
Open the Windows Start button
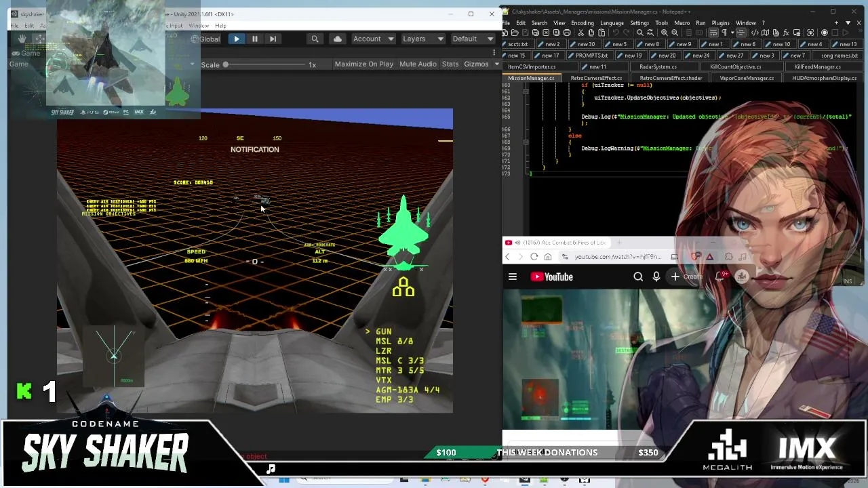pos(283,479)
